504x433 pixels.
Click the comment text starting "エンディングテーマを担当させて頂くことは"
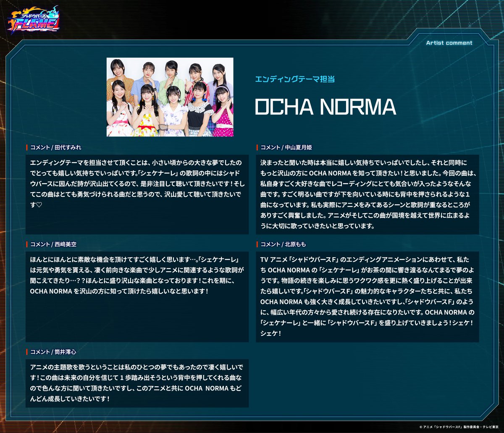[x=137, y=184]
